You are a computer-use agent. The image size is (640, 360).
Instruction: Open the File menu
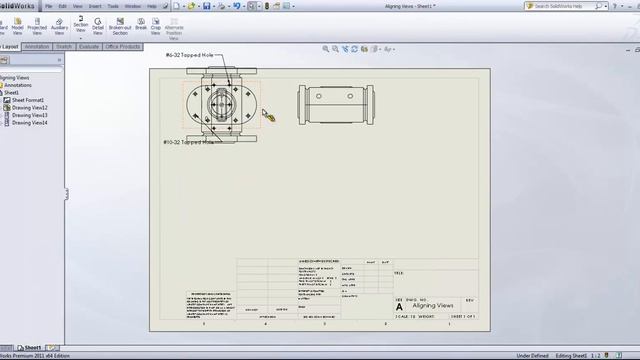(49, 6)
